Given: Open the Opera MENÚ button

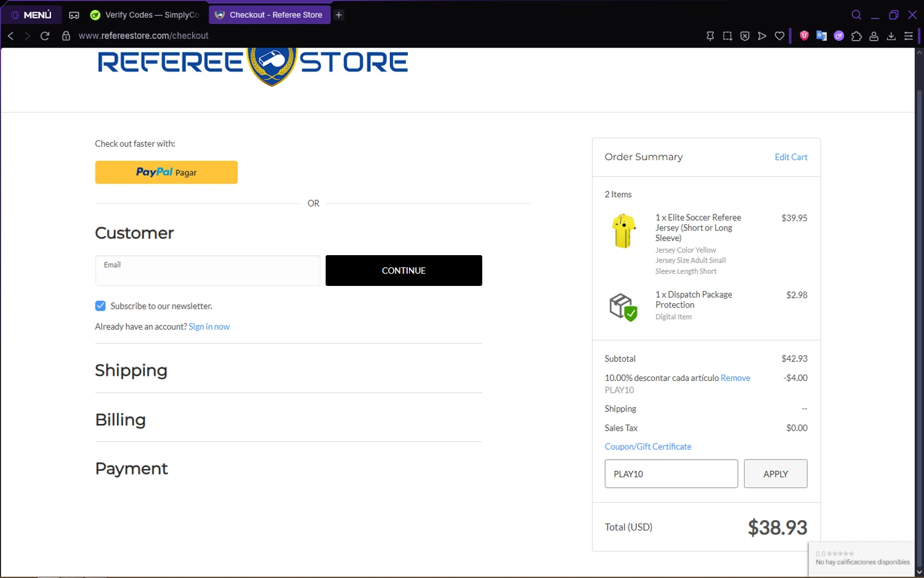Looking at the screenshot, I should [x=31, y=15].
